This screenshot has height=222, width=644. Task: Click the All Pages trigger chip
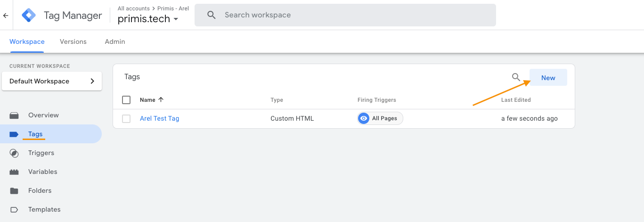[380, 118]
